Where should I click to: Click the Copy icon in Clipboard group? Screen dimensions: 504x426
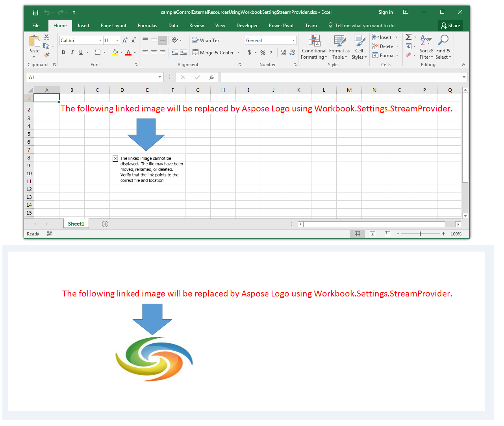(x=46, y=46)
